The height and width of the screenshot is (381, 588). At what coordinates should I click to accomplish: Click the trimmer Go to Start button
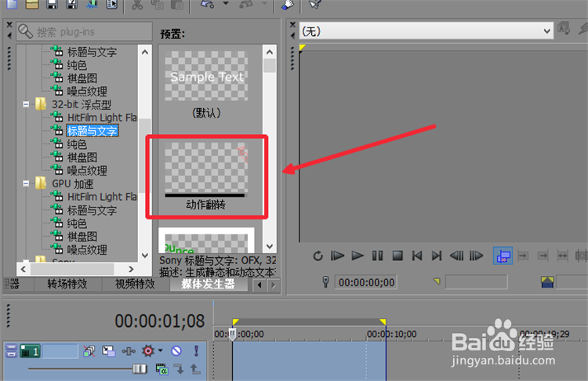point(417,256)
